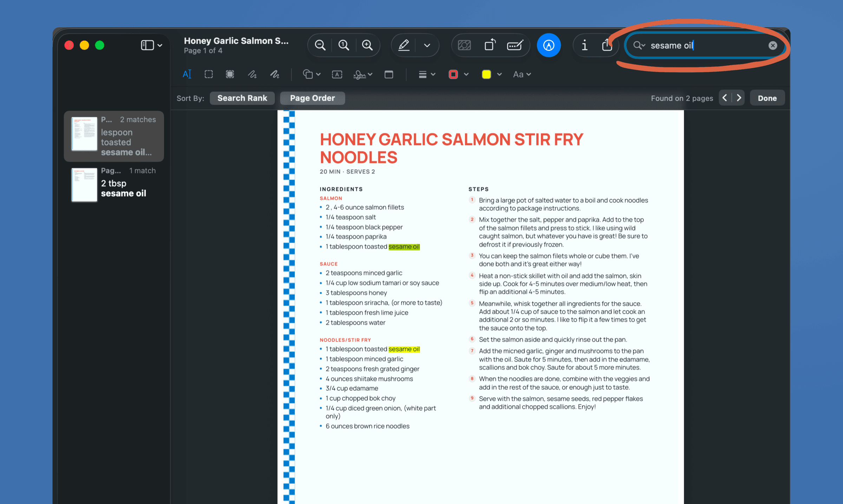Click the Redact tool icon
The image size is (843, 504).
pos(464,45)
